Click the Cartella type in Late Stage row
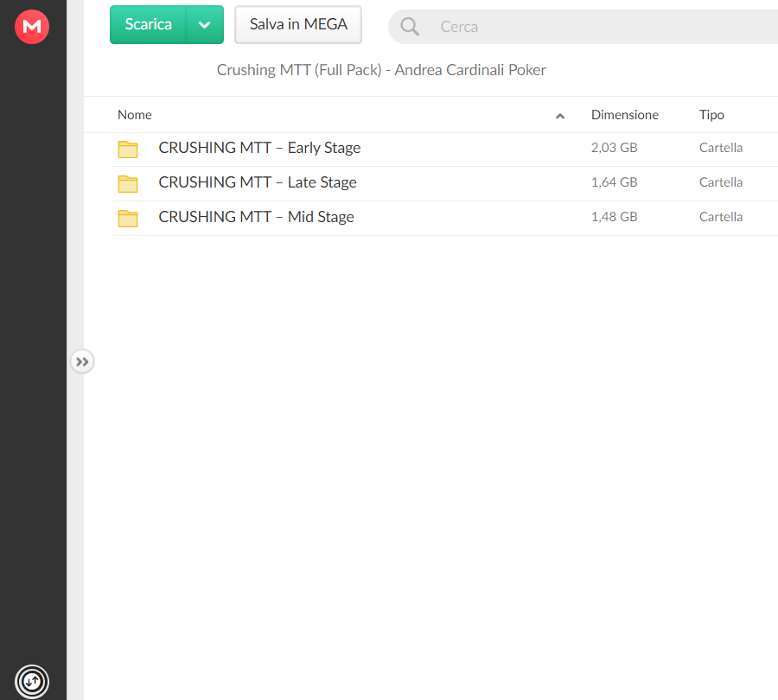 pos(721,182)
